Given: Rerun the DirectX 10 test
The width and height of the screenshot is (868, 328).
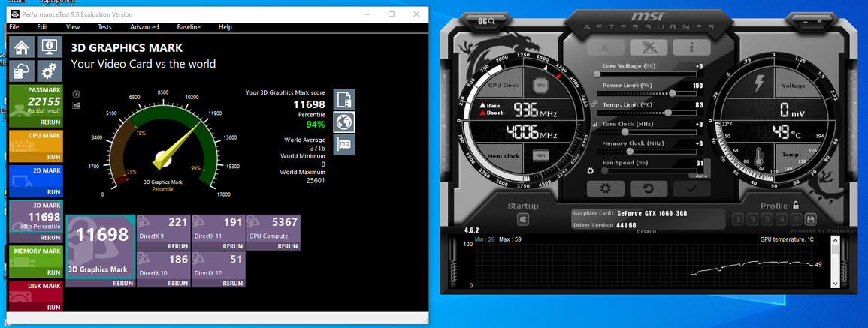Looking at the screenshot, I should (177, 283).
